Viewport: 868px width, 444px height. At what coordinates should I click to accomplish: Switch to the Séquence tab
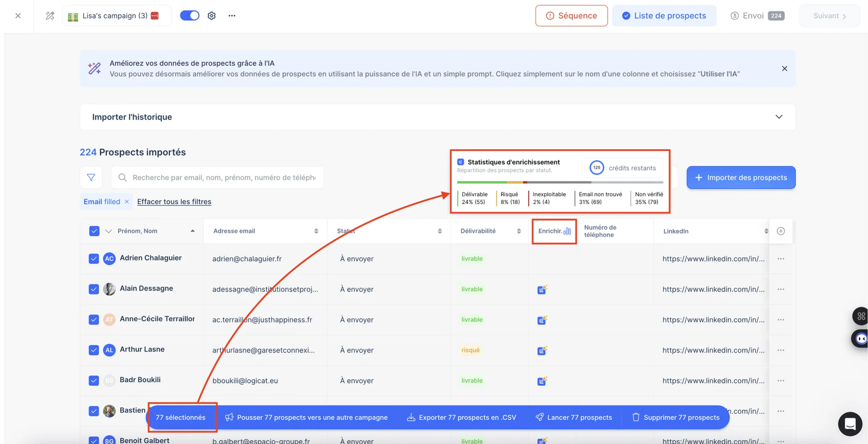click(571, 16)
